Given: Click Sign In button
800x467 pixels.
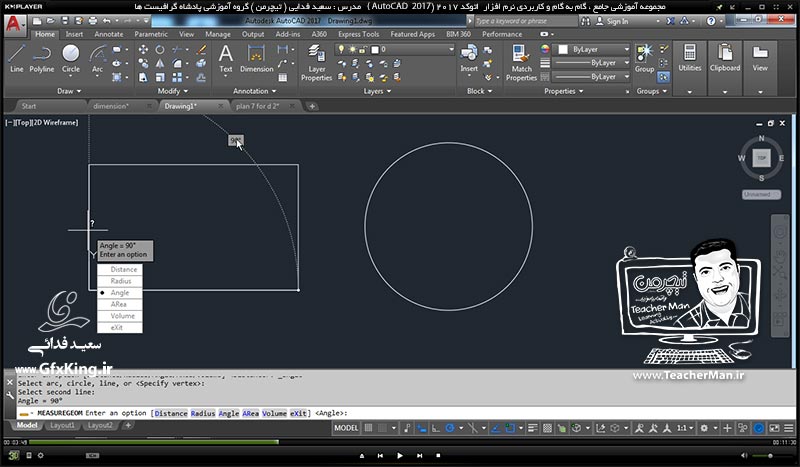Looking at the screenshot, I should tap(612, 21).
